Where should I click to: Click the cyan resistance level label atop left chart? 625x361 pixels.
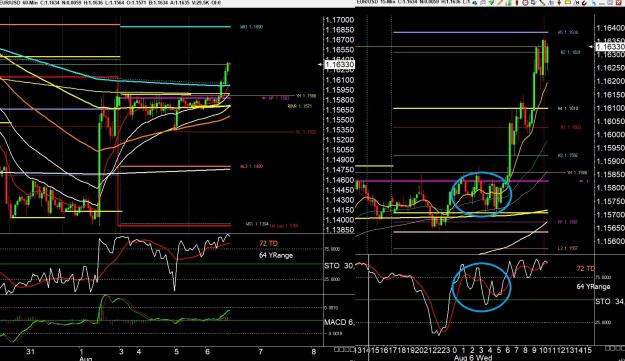pyautogui.click(x=252, y=27)
